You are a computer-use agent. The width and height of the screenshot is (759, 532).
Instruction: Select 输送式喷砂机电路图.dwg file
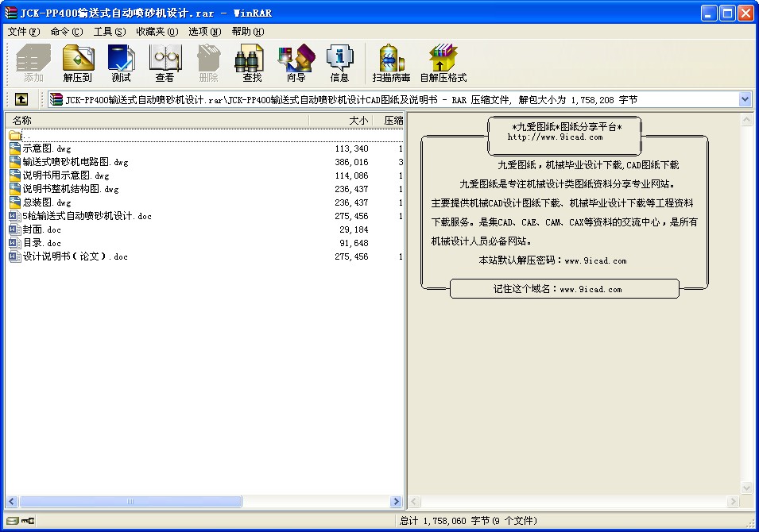(x=75, y=162)
